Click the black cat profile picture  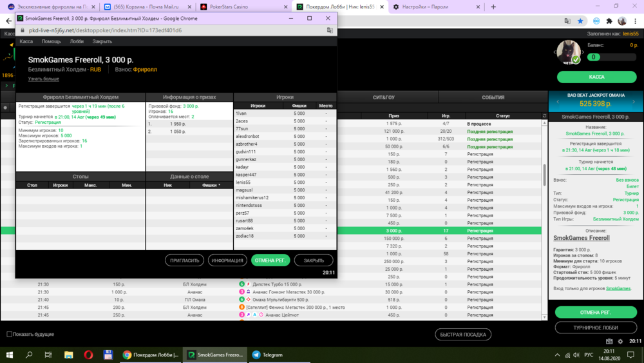point(569,52)
